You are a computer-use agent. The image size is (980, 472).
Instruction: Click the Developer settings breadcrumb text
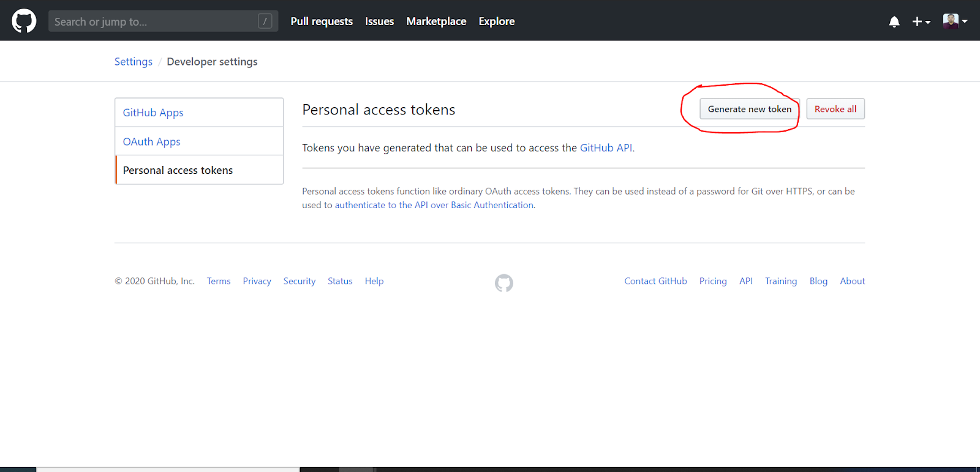[x=212, y=62]
